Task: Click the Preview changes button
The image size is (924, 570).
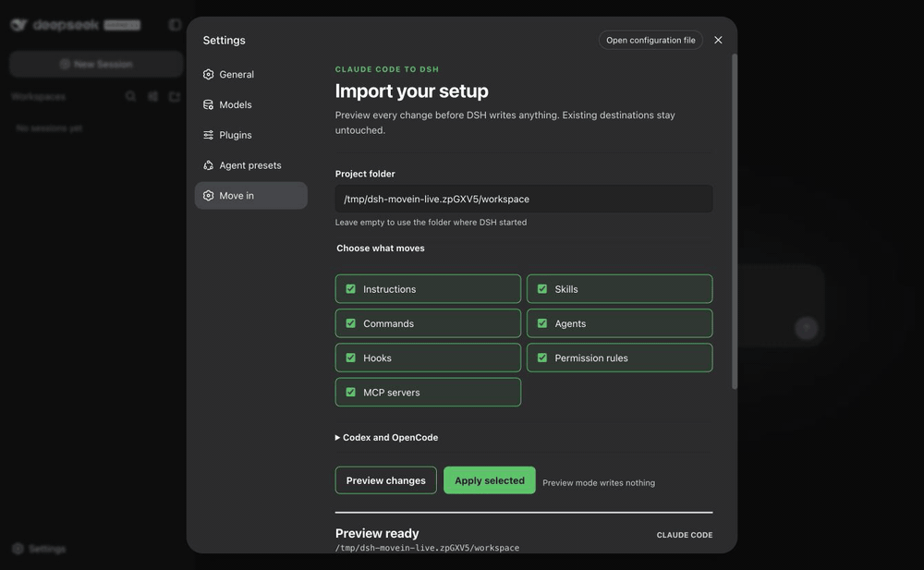Action: 386,480
